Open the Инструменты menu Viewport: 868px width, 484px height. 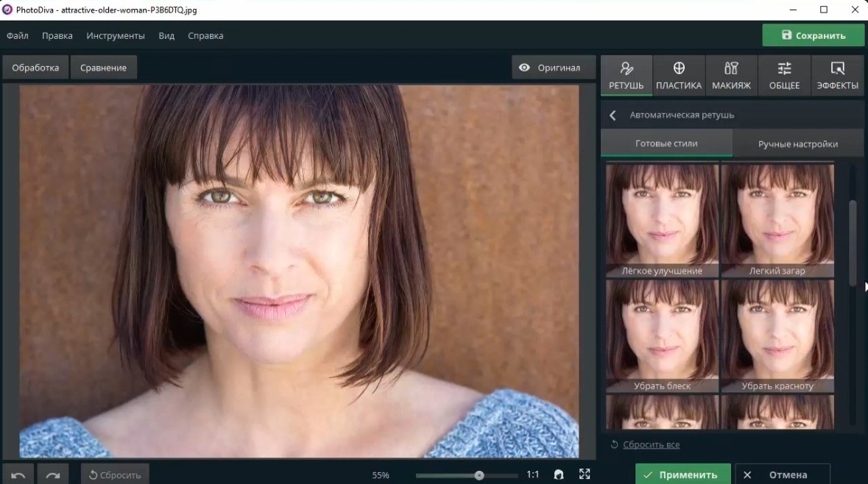115,35
